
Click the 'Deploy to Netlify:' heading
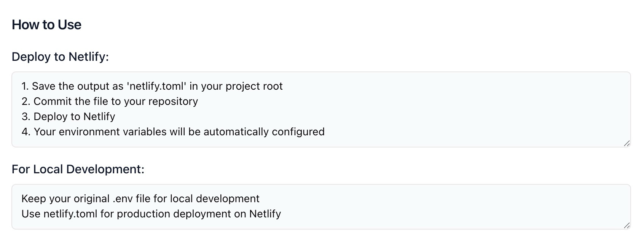pyautogui.click(x=60, y=56)
